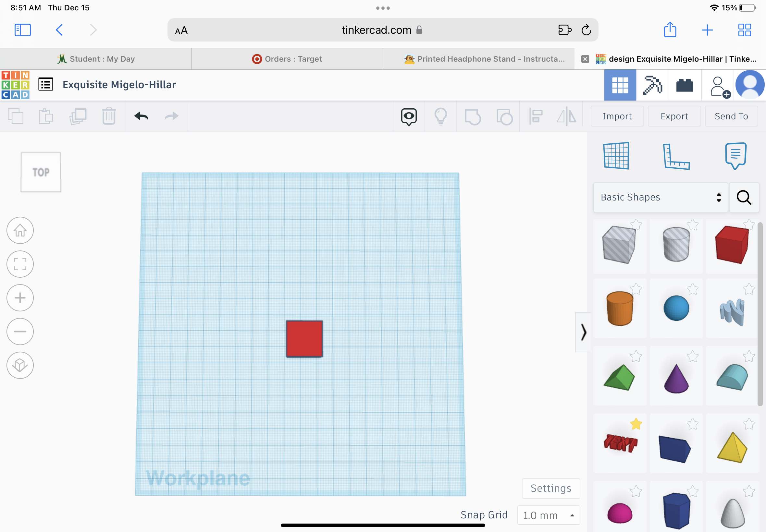
Task: Toggle the Show all eye icon
Action: [409, 116]
